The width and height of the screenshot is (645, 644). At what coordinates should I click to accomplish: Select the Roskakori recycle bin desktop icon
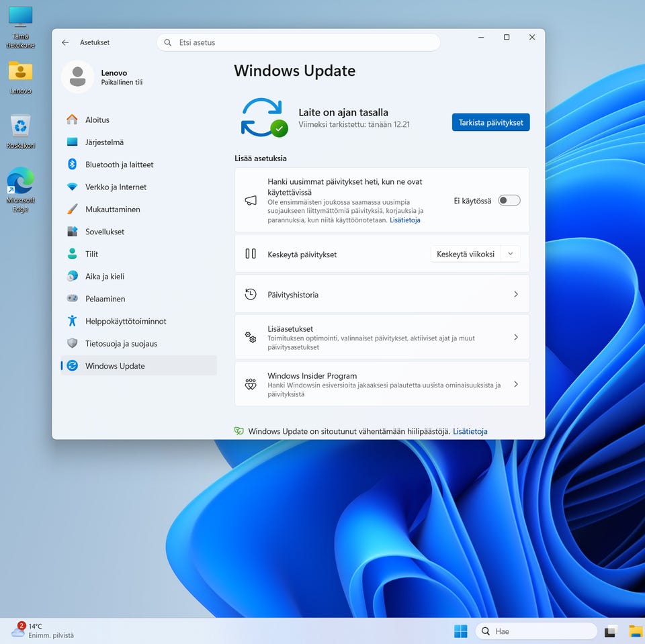point(20,132)
